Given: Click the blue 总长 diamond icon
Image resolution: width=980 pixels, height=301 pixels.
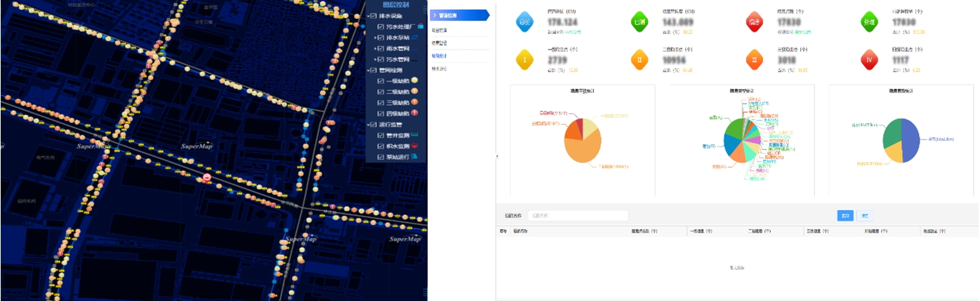Looking at the screenshot, I should point(525,22).
